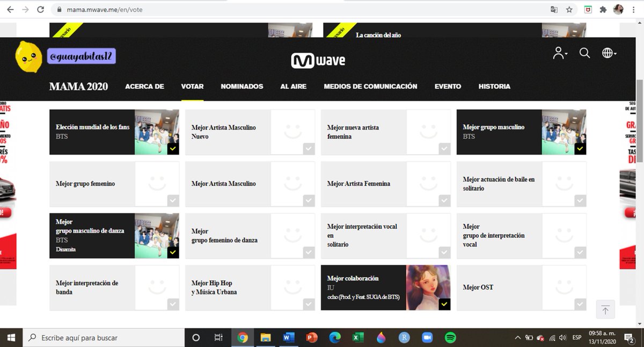The width and height of the screenshot is (644, 347).
Task: Switch to Chrome in the taskbar
Action: point(243,337)
